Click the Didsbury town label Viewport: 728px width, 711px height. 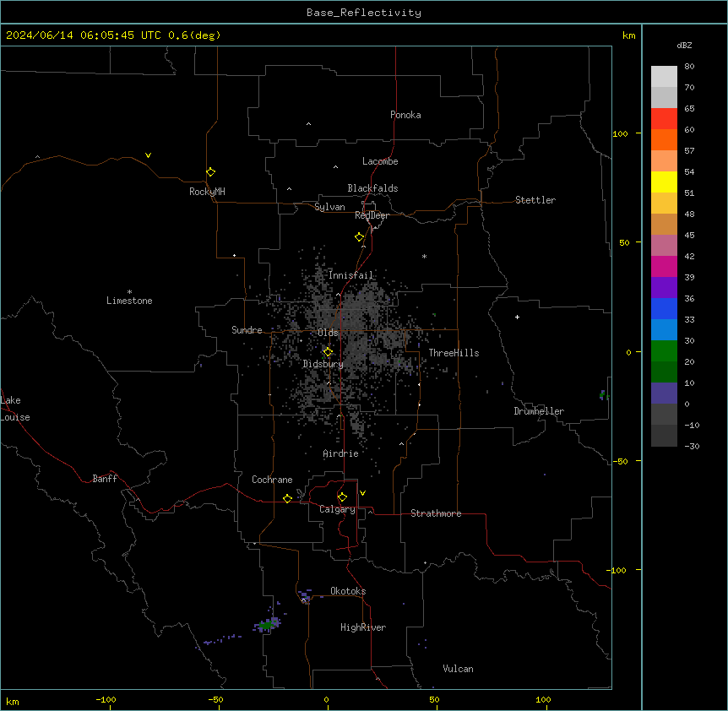click(x=323, y=364)
